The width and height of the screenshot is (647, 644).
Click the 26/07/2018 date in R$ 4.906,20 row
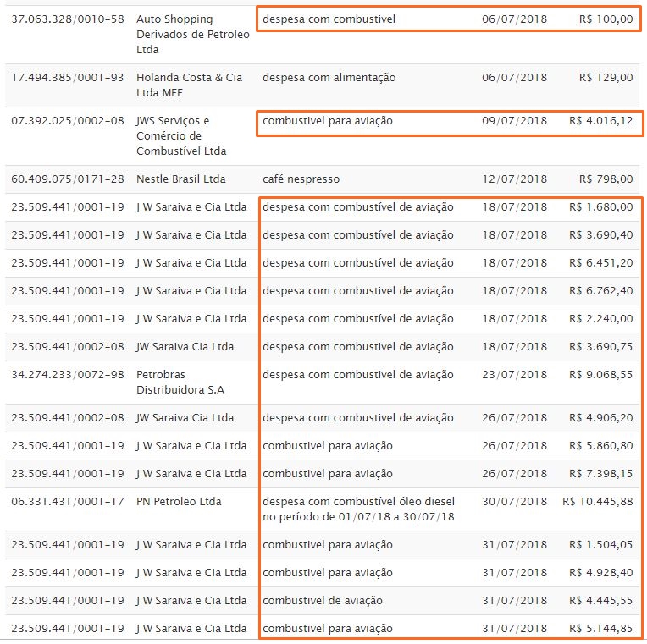[514, 418]
